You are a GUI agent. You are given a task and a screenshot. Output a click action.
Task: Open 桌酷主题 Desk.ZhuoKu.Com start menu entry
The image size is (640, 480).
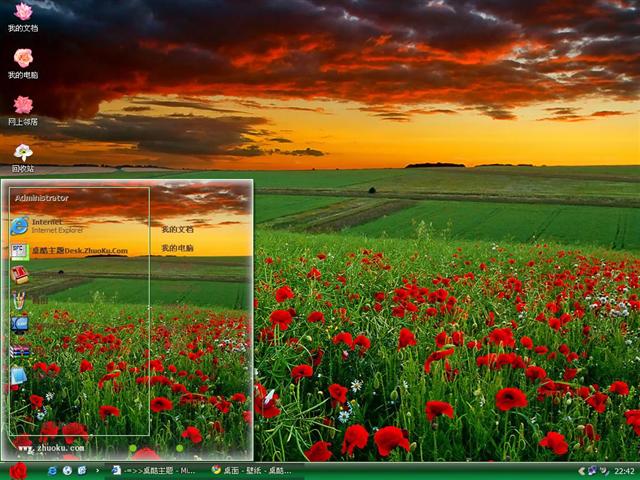tap(69, 251)
